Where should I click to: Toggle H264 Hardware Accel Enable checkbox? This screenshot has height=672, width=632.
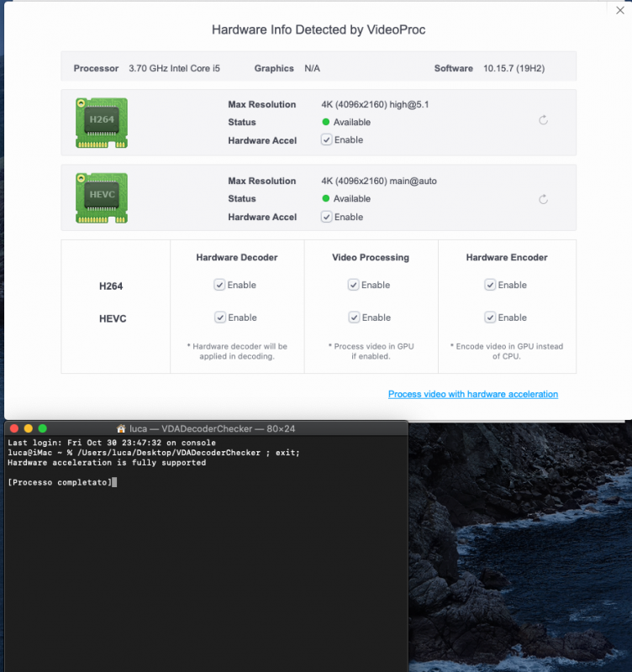click(326, 140)
